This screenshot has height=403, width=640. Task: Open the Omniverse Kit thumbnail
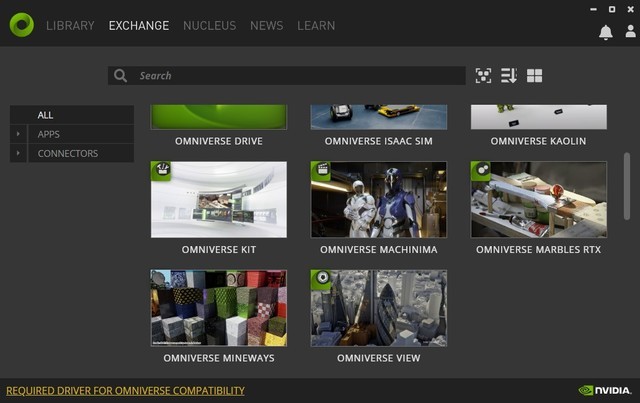click(x=219, y=200)
